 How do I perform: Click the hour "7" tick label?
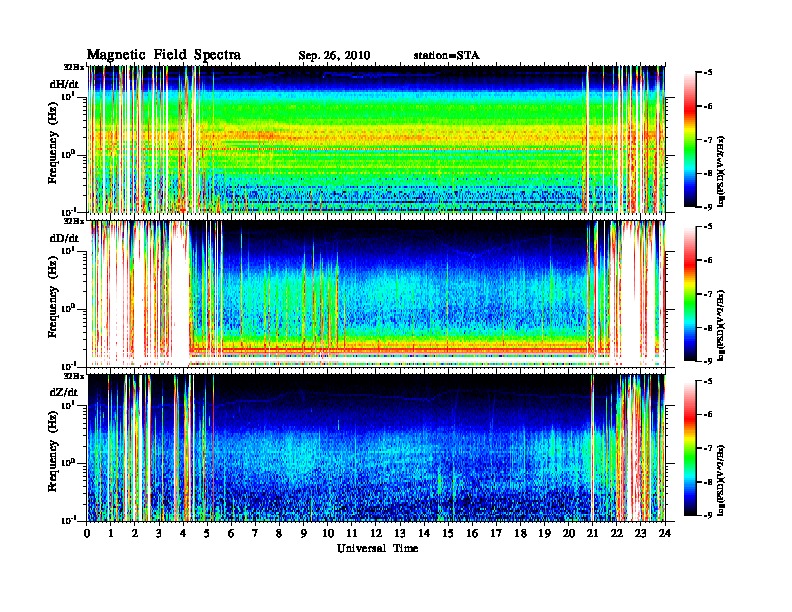point(255,533)
